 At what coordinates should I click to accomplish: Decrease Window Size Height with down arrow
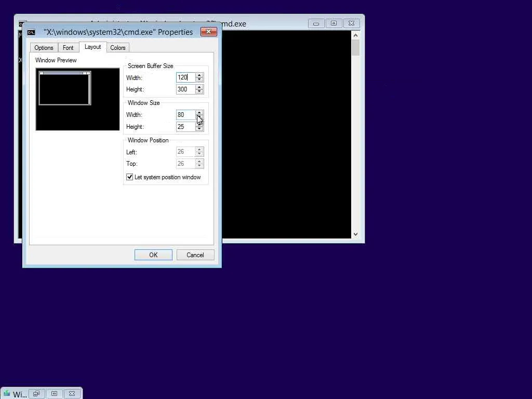pyautogui.click(x=199, y=129)
